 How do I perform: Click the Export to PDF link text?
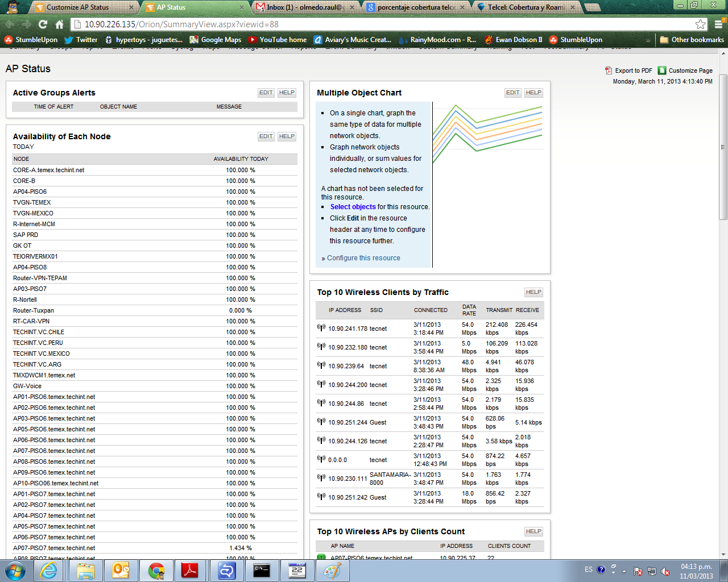[634, 70]
